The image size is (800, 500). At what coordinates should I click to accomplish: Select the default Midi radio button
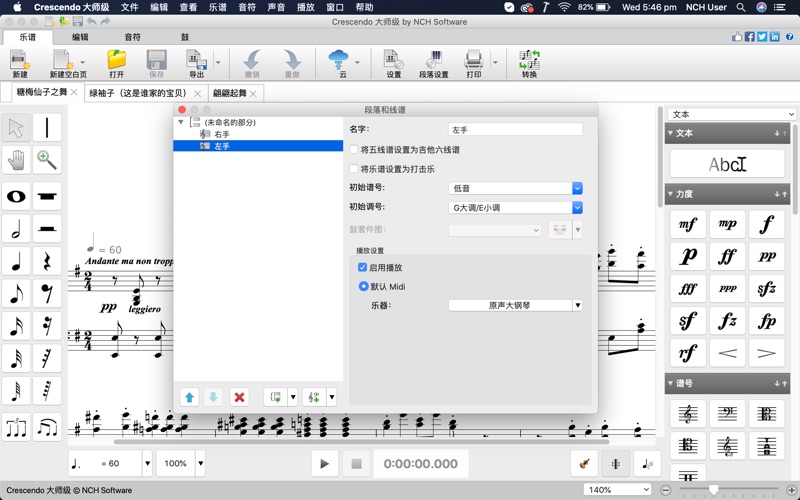(363, 286)
